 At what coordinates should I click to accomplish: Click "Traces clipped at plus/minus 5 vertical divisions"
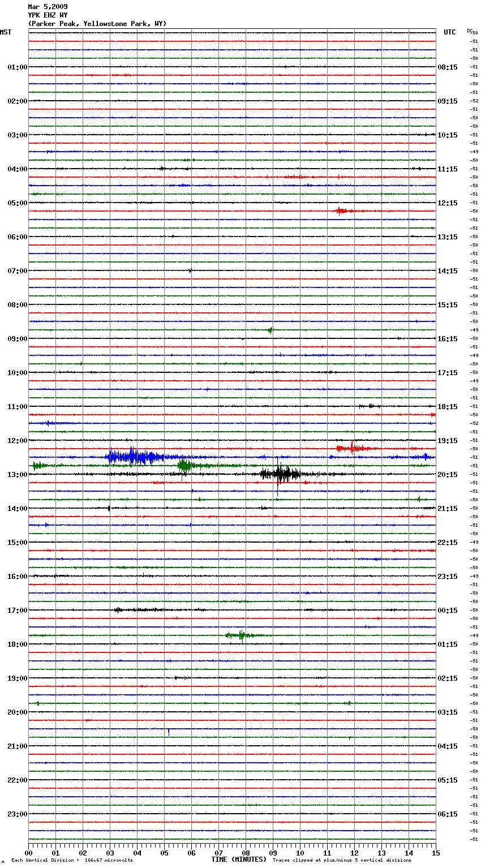(x=342, y=860)
